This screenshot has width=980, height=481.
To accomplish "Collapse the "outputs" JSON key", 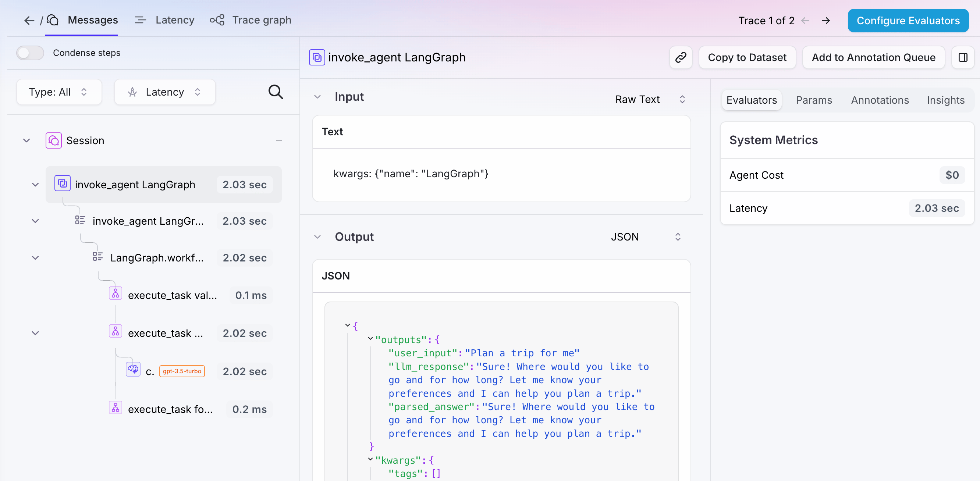I will [x=370, y=338].
